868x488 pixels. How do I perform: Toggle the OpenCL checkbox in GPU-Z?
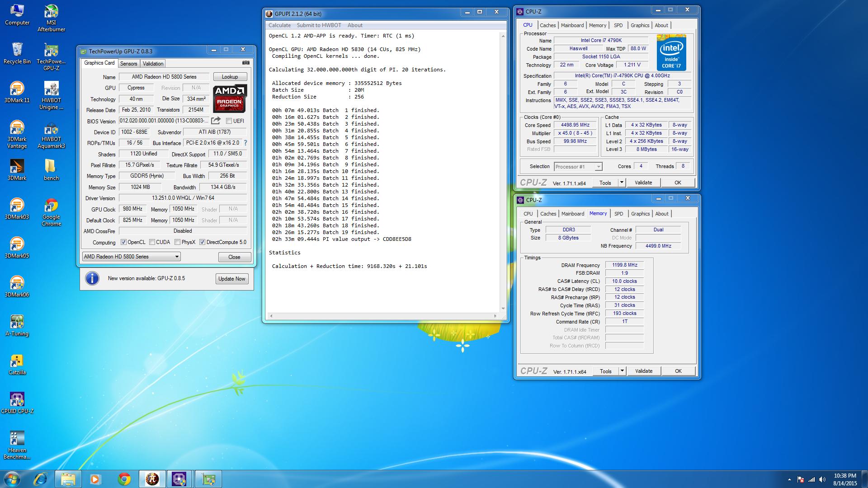123,242
